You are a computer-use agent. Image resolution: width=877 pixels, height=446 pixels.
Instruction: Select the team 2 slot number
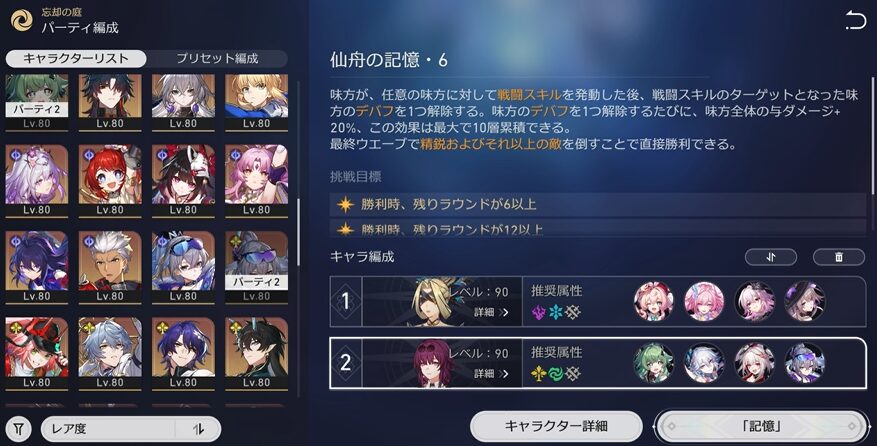pyautogui.click(x=346, y=363)
